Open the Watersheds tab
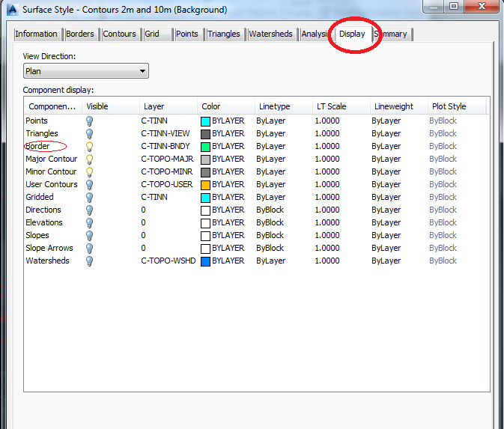 click(270, 34)
